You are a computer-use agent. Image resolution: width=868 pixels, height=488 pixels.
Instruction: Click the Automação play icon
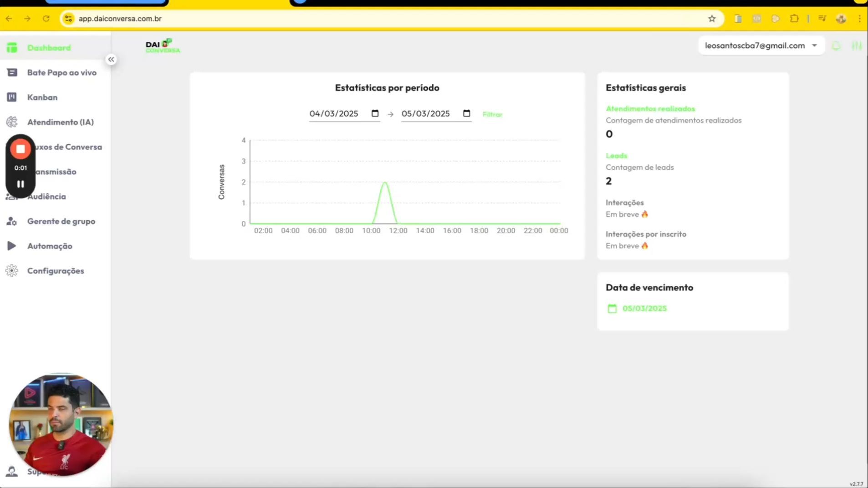[x=12, y=246]
